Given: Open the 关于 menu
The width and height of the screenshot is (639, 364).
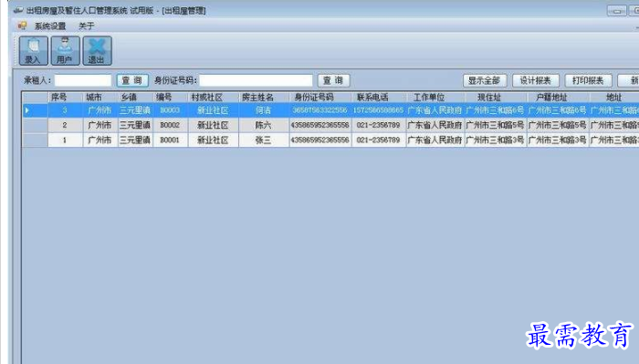Looking at the screenshot, I should pyautogui.click(x=87, y=26).
